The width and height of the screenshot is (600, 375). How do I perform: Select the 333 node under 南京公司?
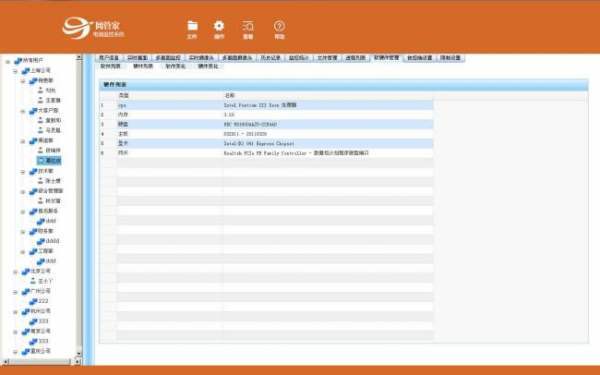coord(43,341)
